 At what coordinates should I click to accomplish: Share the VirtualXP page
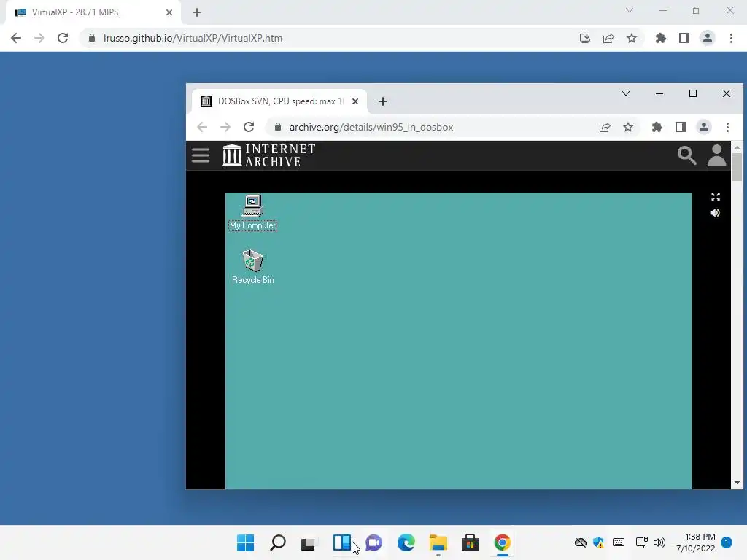[x=608, y=38]
